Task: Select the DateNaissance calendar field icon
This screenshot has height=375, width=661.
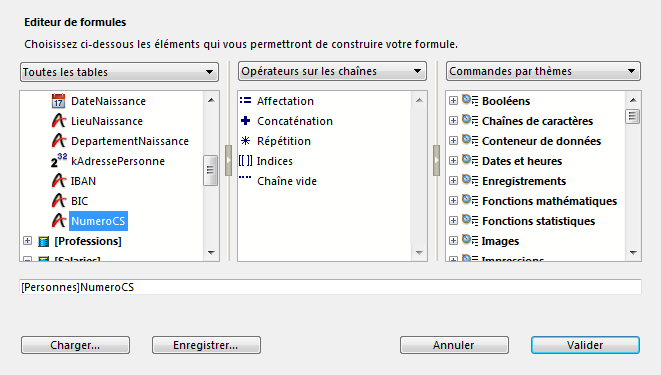Action: [58, 101]
